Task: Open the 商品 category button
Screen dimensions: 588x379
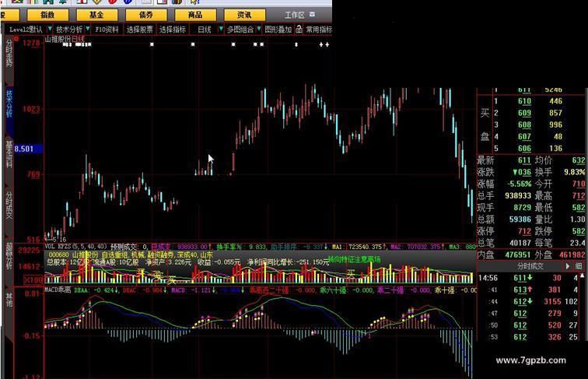Action: tap(195, 15)
